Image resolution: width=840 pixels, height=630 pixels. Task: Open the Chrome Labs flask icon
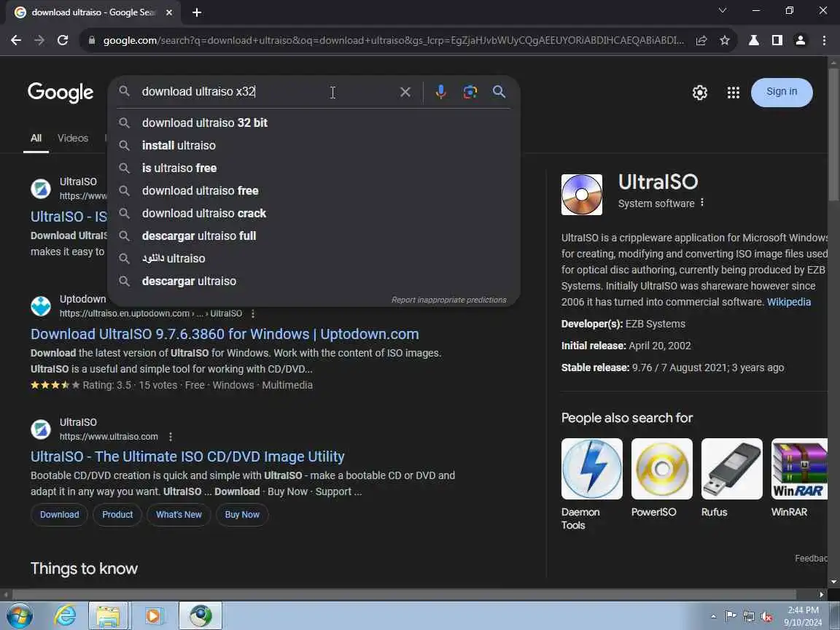point(754,40)
